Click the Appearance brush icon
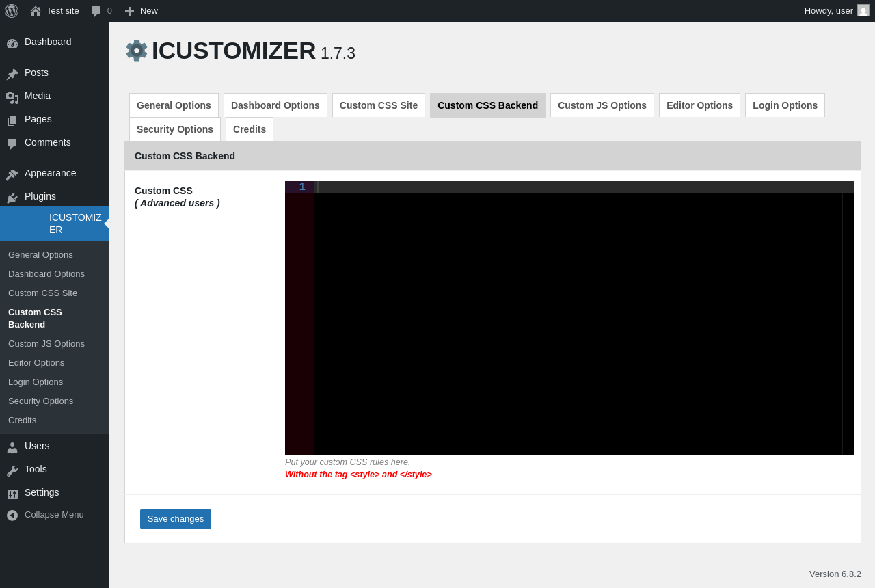 point(12,174)
